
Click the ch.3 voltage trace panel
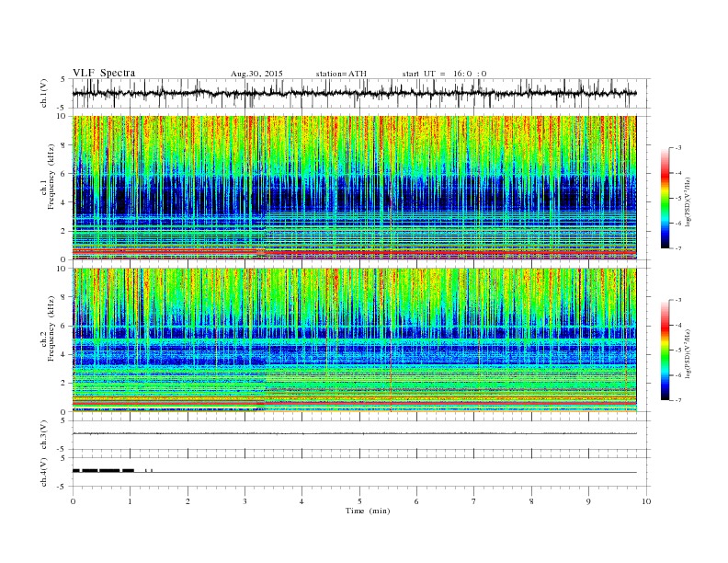[360, 435]
